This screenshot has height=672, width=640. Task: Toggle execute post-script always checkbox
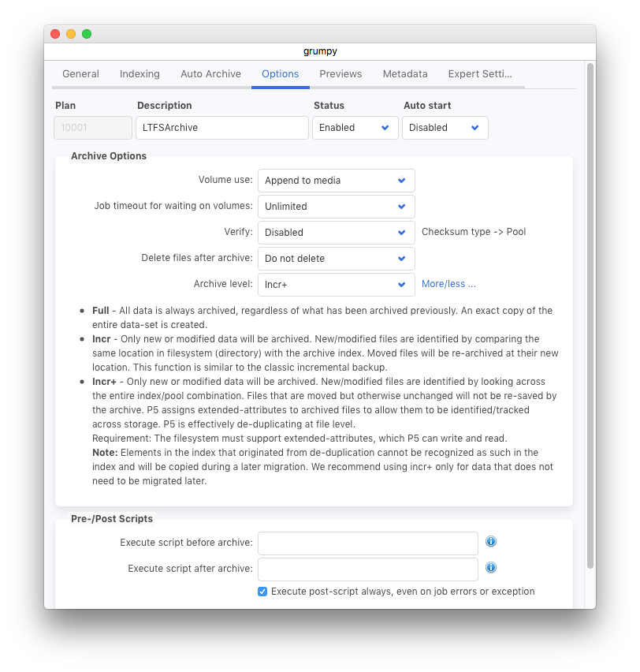click(262, 592)
